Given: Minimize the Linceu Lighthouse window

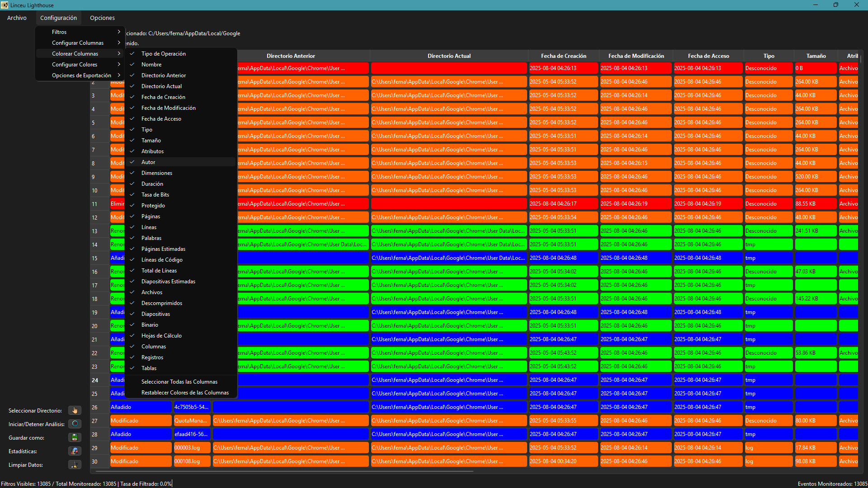Looking at the screenshot, I should (815, 5).
